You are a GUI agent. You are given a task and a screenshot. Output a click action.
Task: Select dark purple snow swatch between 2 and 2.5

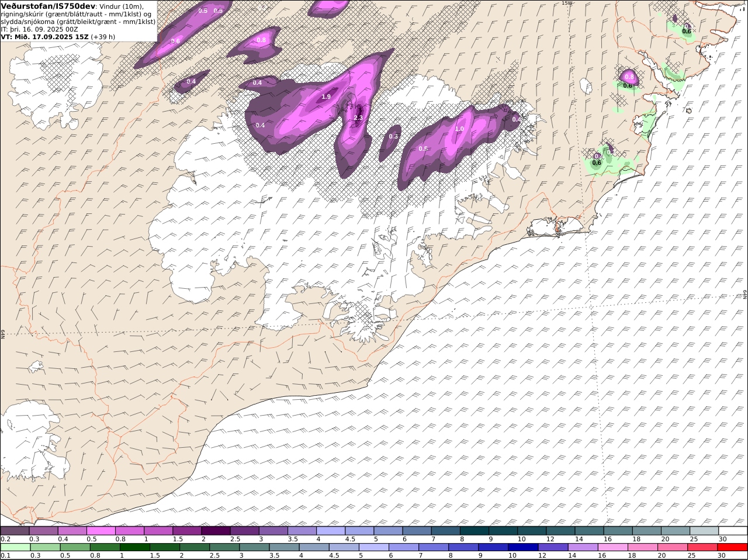[216, 531]
